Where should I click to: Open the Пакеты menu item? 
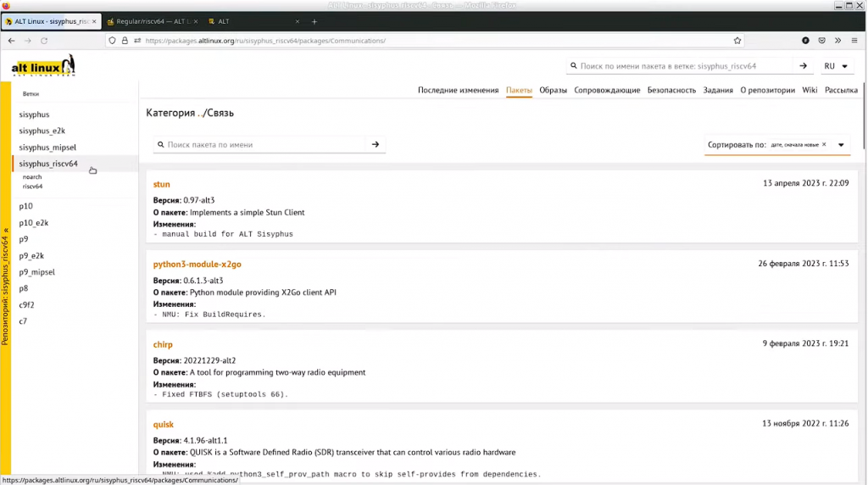[519, 90]
